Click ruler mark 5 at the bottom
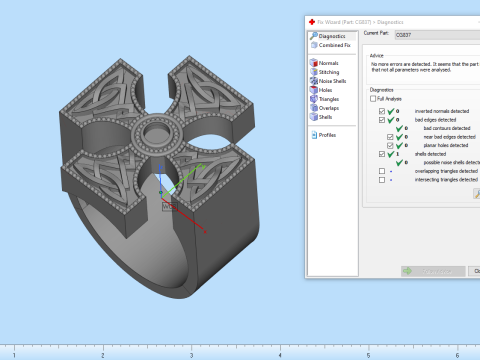480x360 pixels. [x=368, y=355]
